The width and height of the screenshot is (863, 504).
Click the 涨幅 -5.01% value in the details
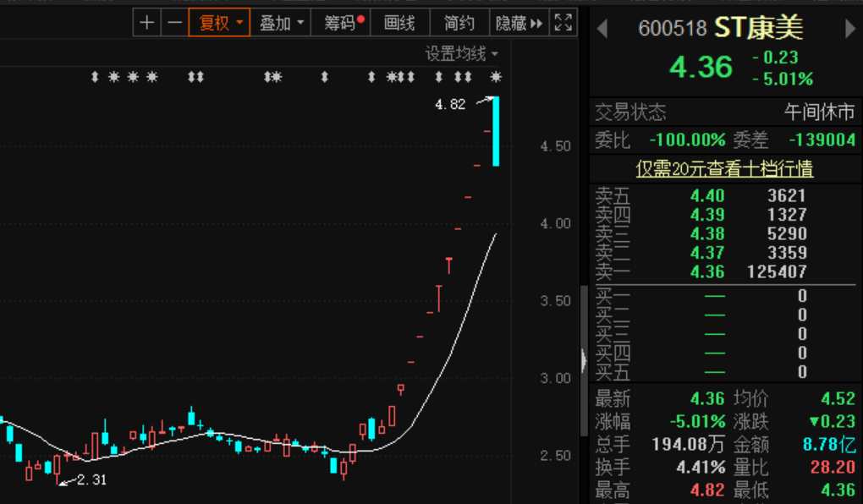click(x=697, y=421)
